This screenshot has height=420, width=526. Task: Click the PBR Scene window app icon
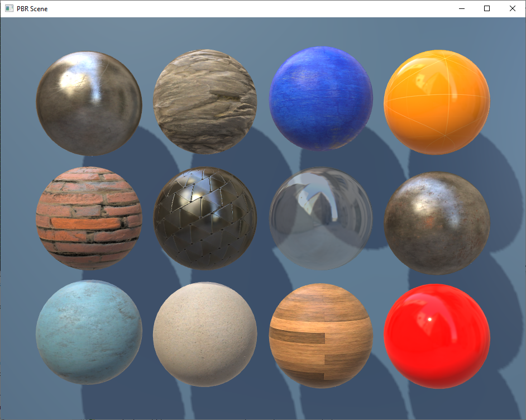(9, 9)
